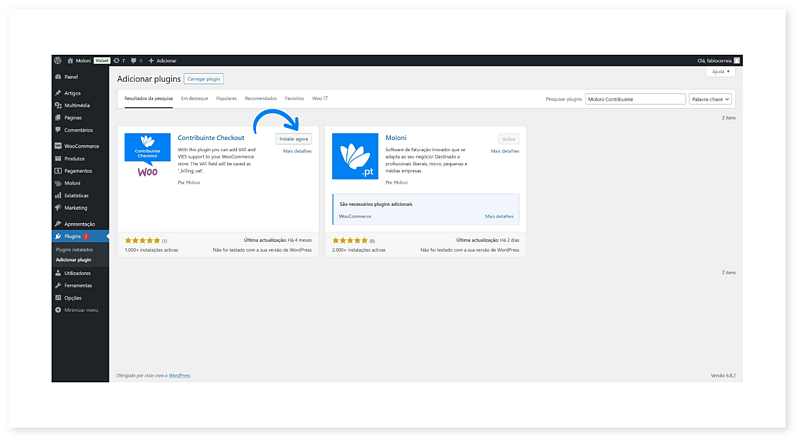Switch to the Recomendados tab

[260, 99]
